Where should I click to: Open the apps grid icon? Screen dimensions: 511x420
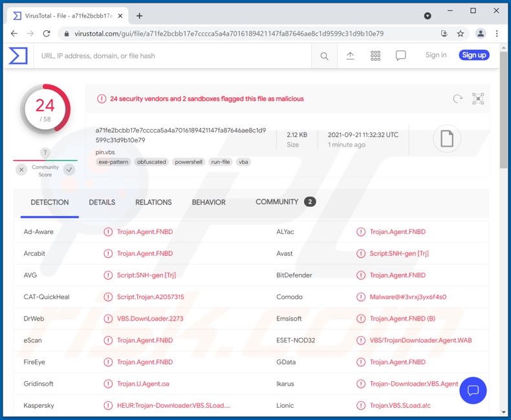click(375, 56)
